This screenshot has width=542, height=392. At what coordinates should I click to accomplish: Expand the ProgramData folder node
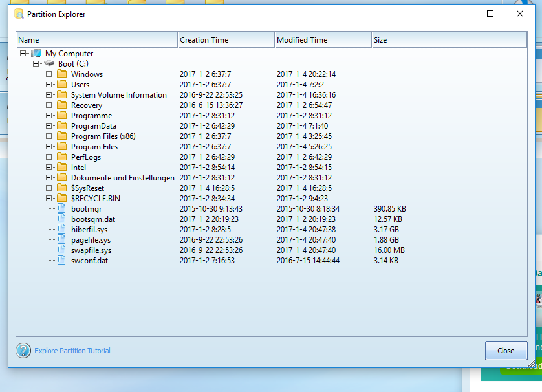49,126
